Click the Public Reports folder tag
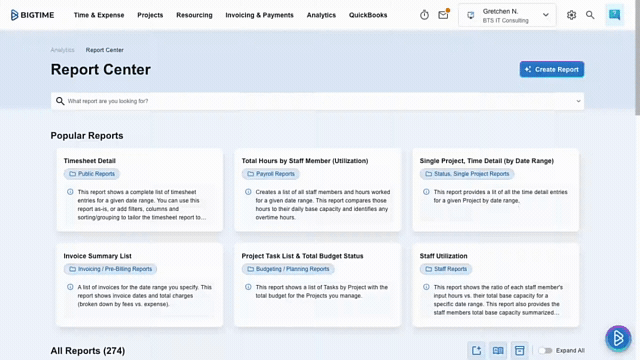This screenshot has width=640, height=360. click(92, 174)
